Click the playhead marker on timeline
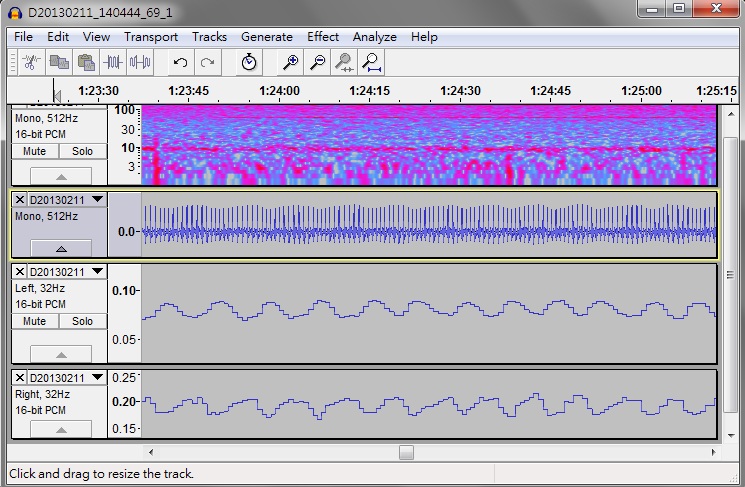Viewport: 745px width, 487px height. [57, 96]
